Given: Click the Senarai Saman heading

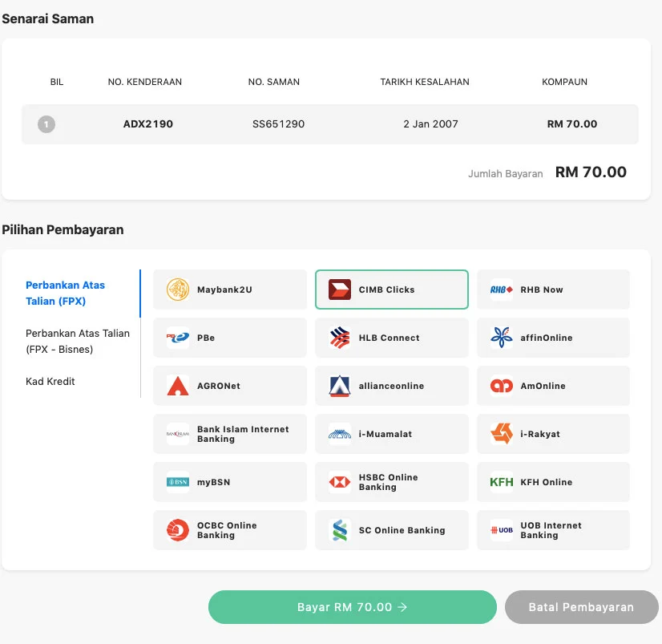Looking at the screenshot, I should coord(48,19).
